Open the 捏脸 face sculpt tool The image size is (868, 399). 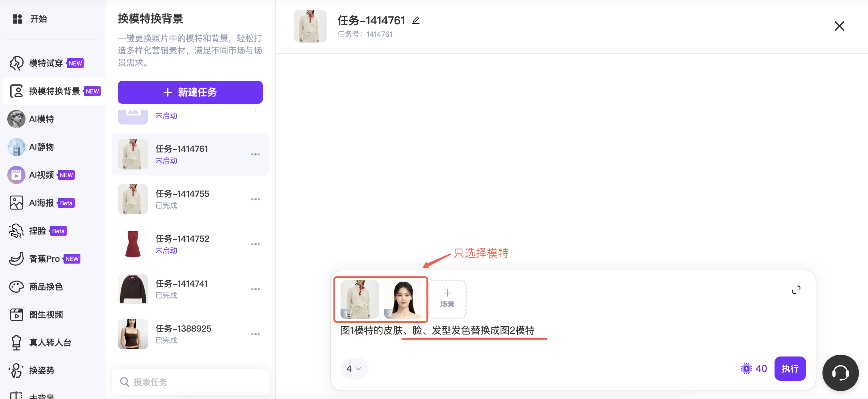click(x=37, y=231)
